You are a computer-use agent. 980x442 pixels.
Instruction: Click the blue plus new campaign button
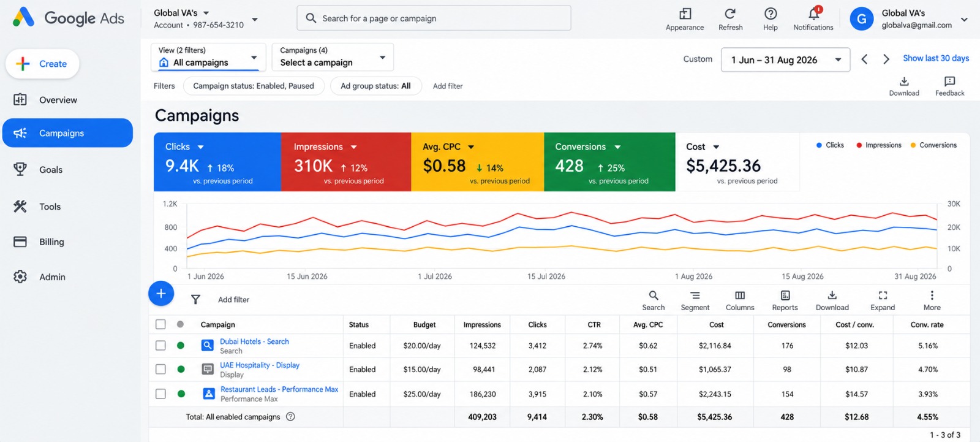point(161,294)
